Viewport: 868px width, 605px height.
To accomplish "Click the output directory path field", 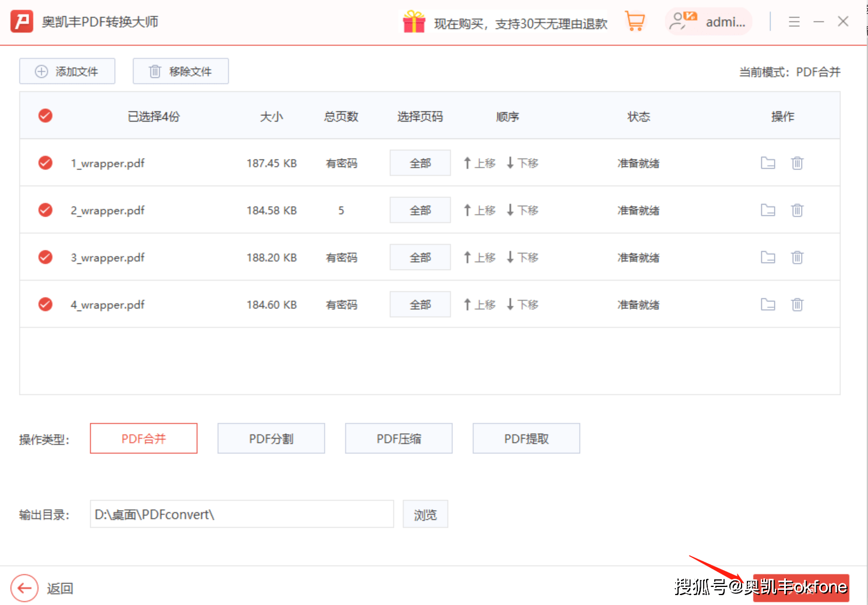I will [x=242, y=514].
